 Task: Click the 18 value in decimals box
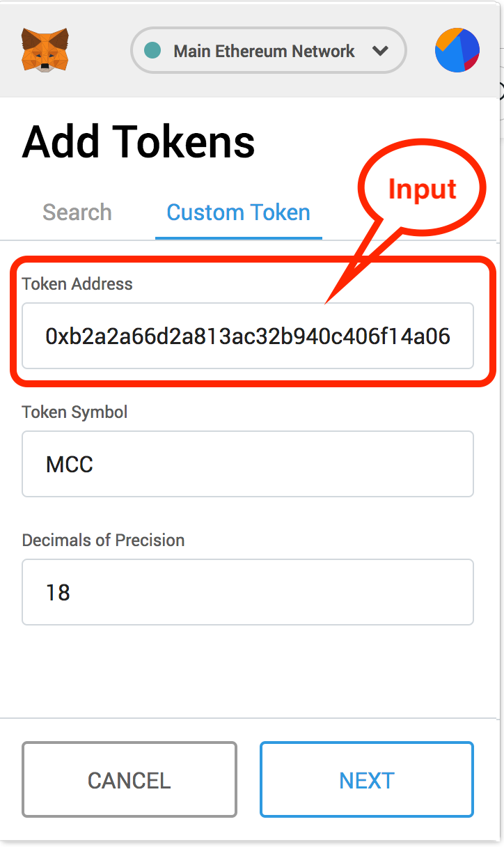[x=58, y=593]
